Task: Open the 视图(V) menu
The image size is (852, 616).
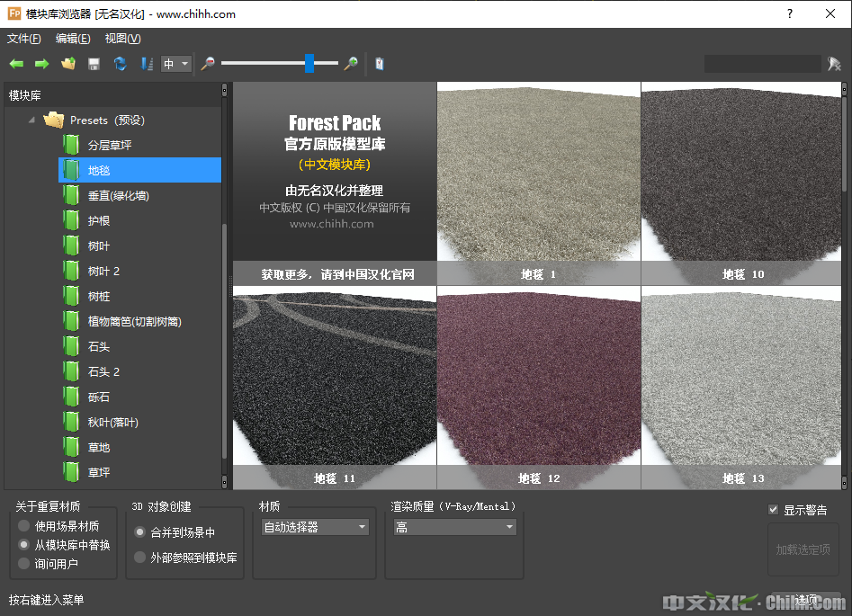Action: click(122, 39)
